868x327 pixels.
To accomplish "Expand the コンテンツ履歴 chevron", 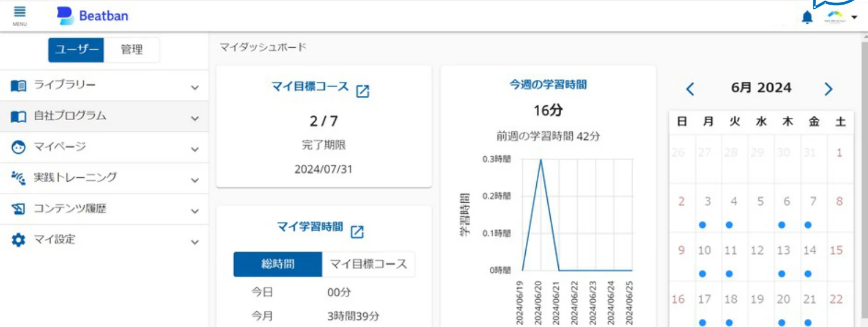I will (x=195, y=211).
